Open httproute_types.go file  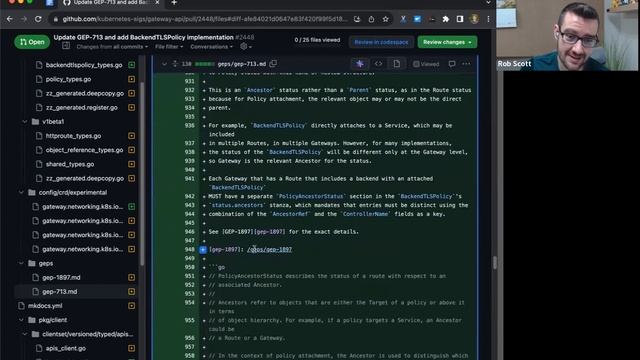[x=73, y=136]
